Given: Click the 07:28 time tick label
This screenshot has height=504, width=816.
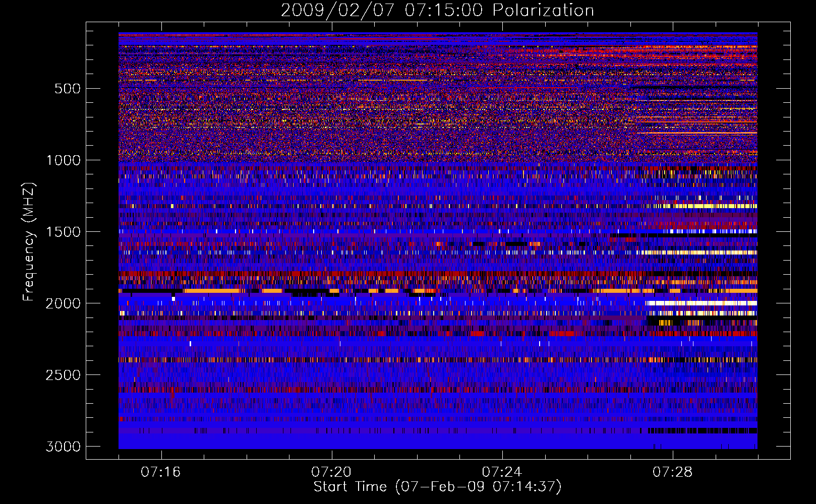Looking at the screenshot, I should pyautogui.click(x=673, y=472).
